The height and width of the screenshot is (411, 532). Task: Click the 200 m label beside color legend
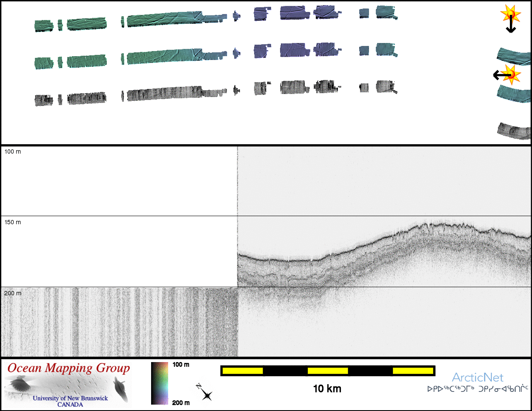point(181,402)
